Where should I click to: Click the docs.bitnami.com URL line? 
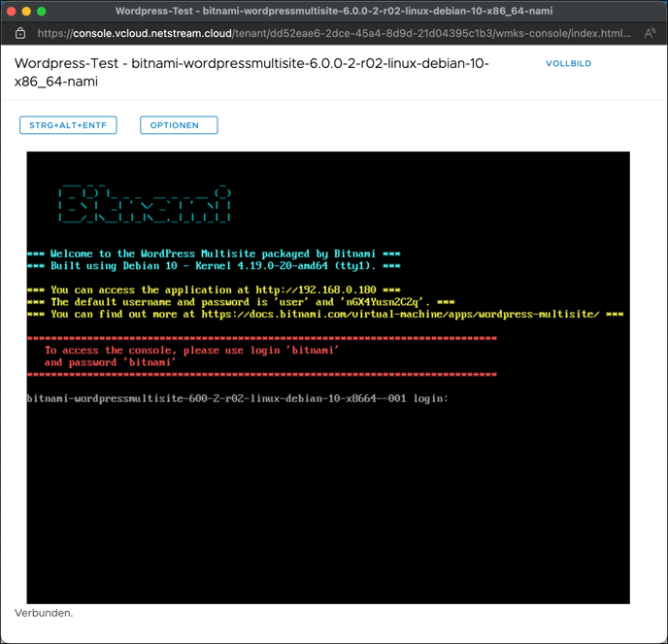point(325,314)
